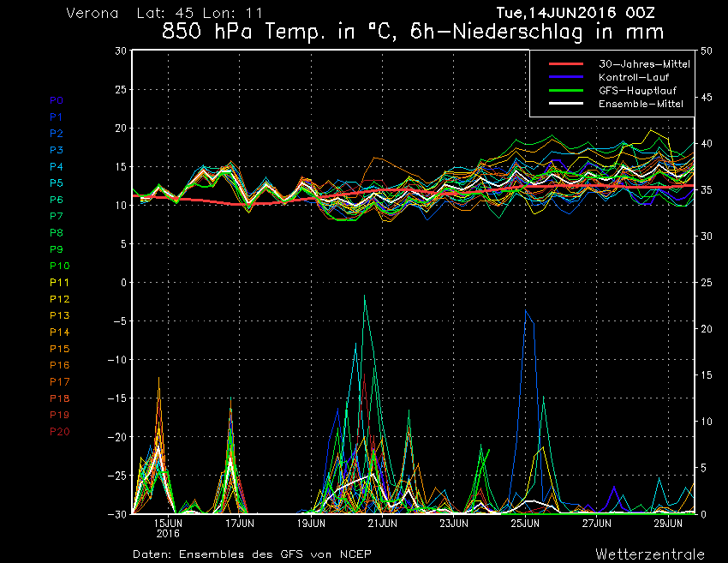Select the "30-Jahres-Mittel" legend text
Screen dimensions: 728x563
tap(644, 64)
